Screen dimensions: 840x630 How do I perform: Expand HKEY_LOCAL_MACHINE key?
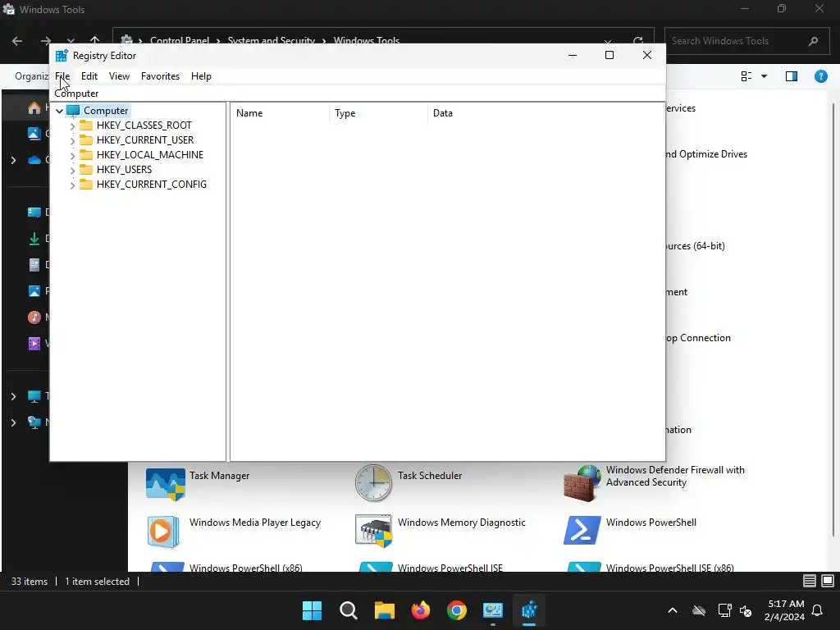pyautogui.click(x=72, y=155)
